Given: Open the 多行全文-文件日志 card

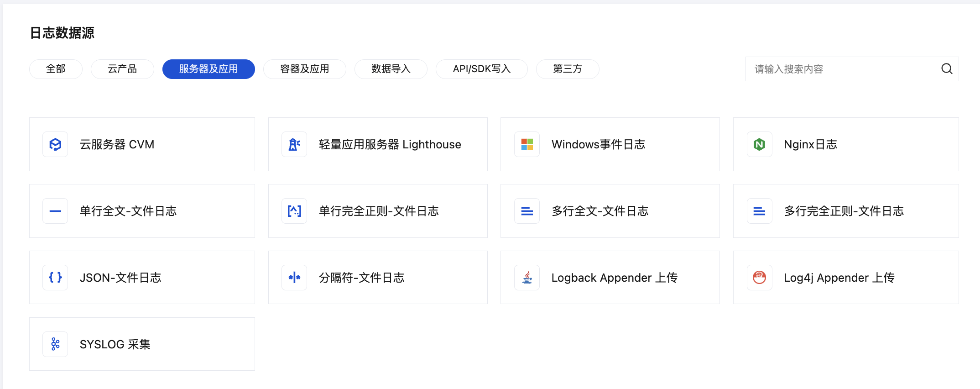Looking at the screenshot, I should click(610, 211).
